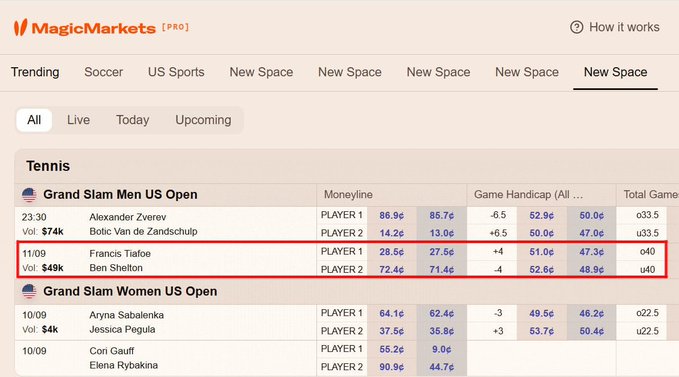Click Rybakina moneyline 90.9¢ price

(391, 367)
